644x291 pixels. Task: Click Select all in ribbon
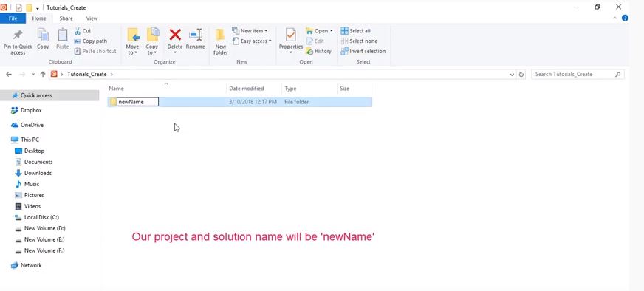(355, 31)
